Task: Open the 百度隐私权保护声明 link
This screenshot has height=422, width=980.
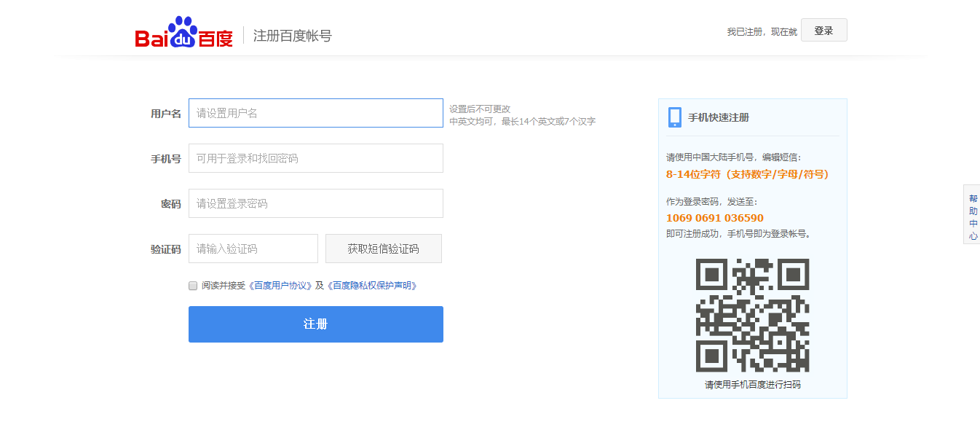Action: pos(374,286)
